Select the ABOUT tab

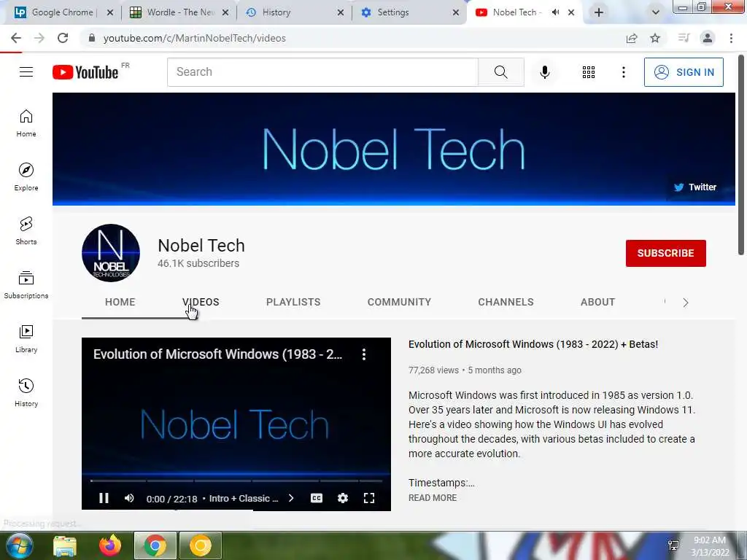[598, 302]
